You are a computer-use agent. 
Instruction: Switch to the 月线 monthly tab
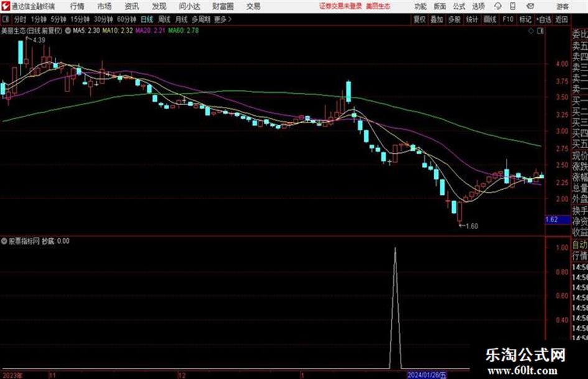[182, 19]
